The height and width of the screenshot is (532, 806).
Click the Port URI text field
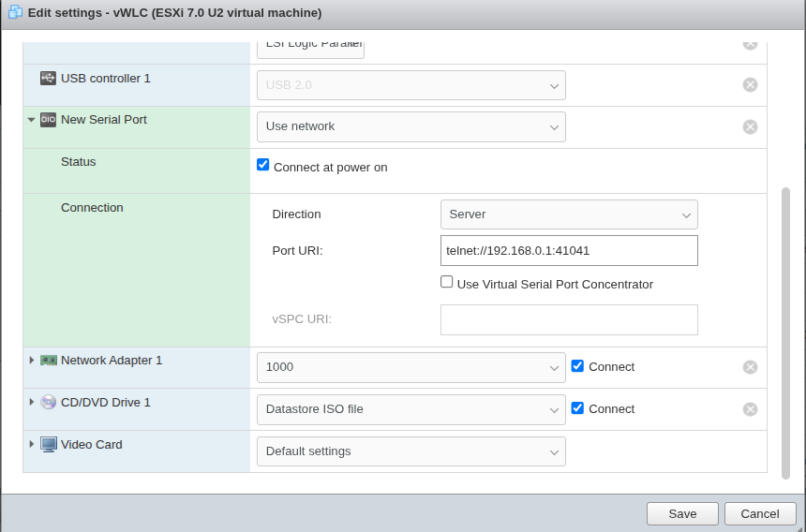[568, 251]
